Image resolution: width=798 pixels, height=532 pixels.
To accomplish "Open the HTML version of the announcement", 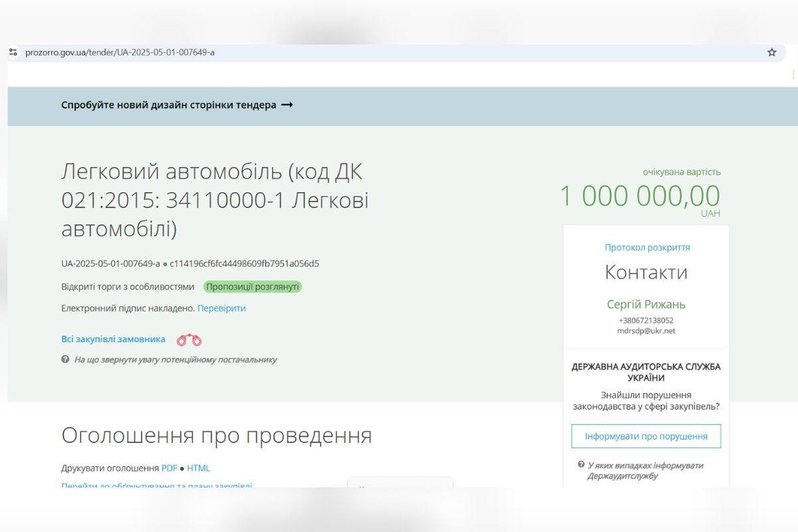I will 199,467.
